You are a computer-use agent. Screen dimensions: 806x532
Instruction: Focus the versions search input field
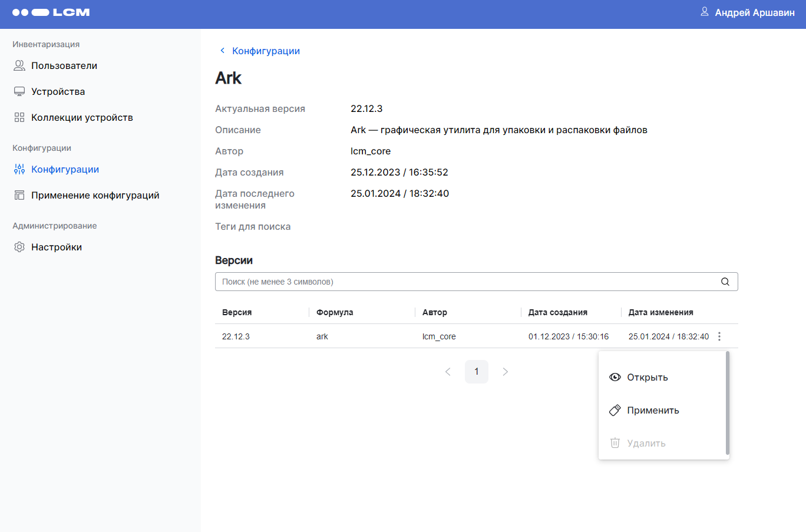(x=465, y=282)
